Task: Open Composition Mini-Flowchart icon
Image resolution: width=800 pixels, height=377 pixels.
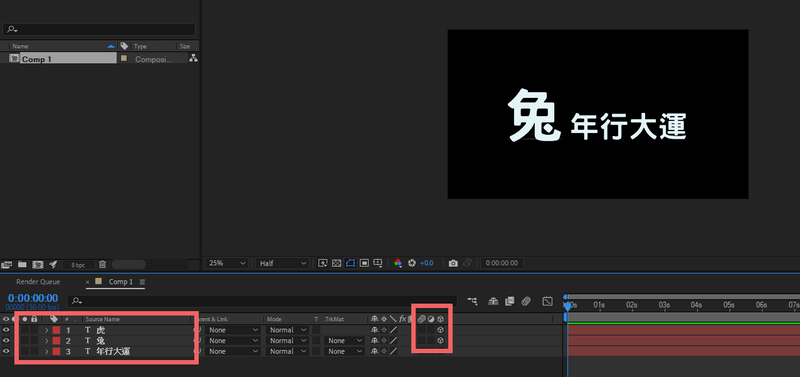Action: [472, 301]
